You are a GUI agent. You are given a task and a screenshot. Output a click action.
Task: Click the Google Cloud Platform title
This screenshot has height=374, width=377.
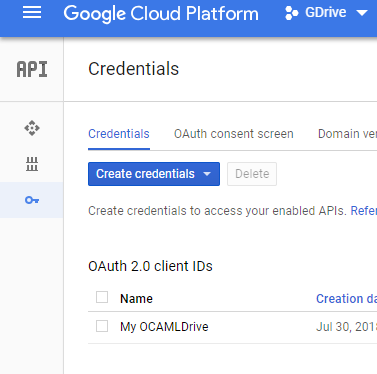(161, 13)
